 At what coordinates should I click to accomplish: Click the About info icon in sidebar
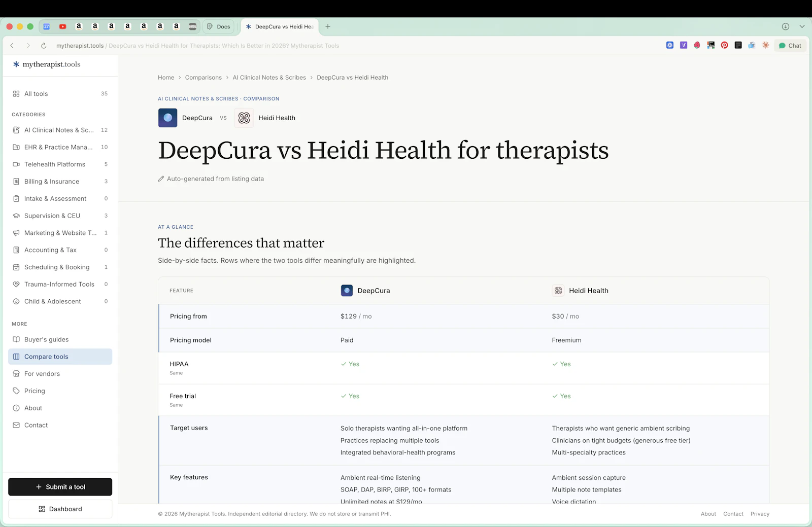[16, 408]
